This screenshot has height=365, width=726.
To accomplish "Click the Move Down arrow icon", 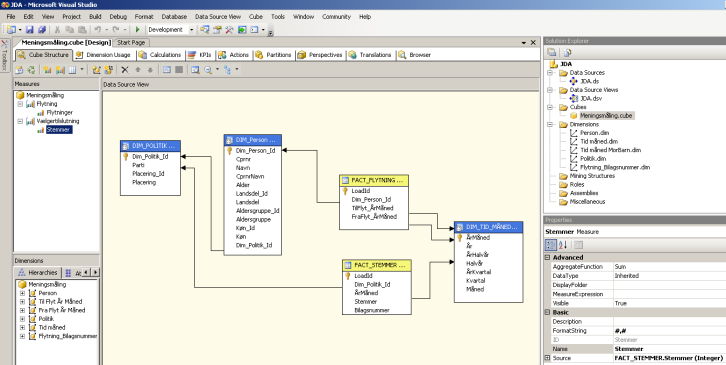I will tap(150, 70).
